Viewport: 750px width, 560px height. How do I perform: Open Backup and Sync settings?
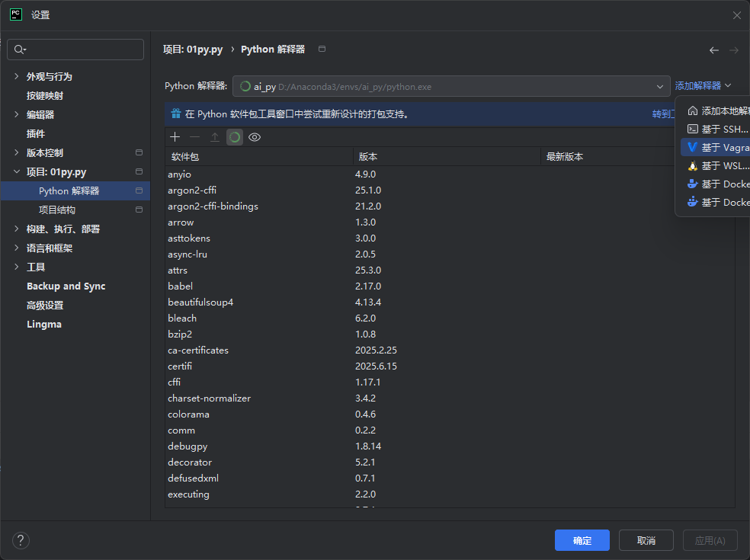(x=66, y=286)
